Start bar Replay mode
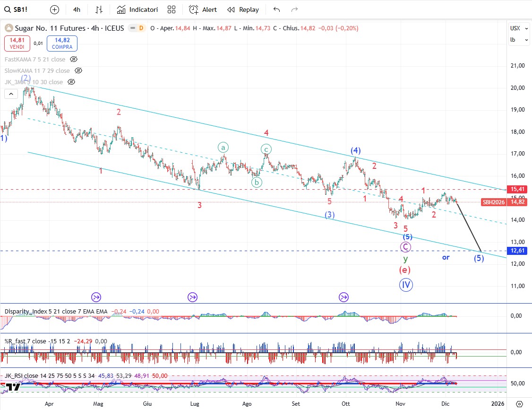Viewport: 532px width, 410px height. click(243, 10)
